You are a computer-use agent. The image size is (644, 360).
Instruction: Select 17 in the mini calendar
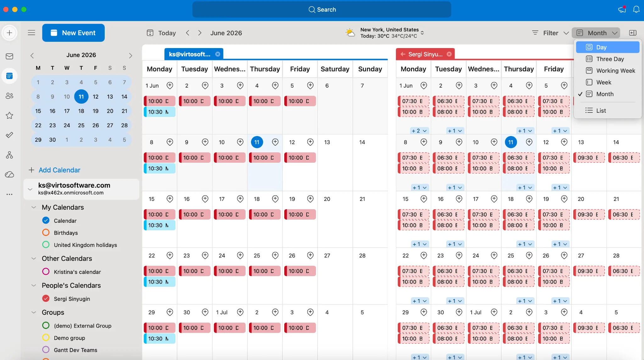(x=67, y=111)
